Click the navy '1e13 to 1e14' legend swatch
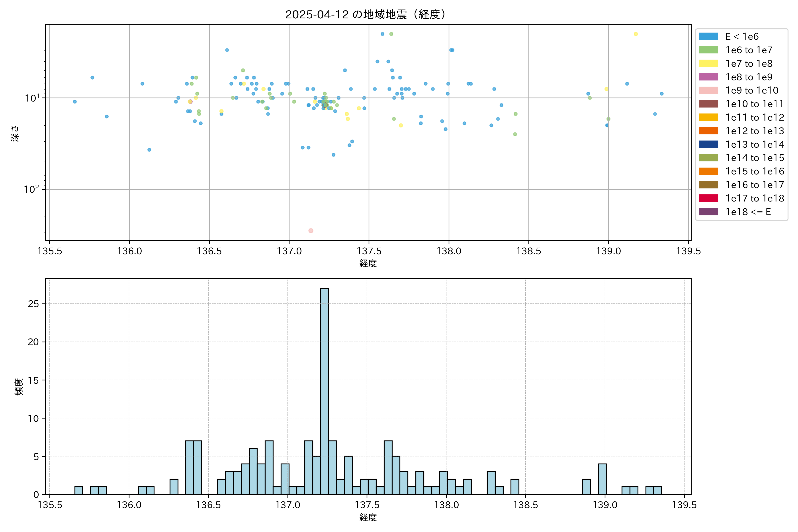 [x=708, y=144]
